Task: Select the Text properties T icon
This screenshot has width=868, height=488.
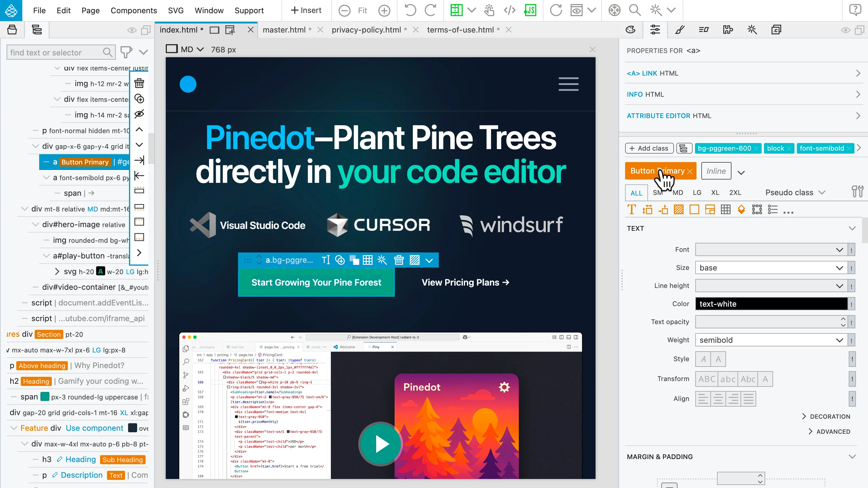Action: (x=631, y=209)
